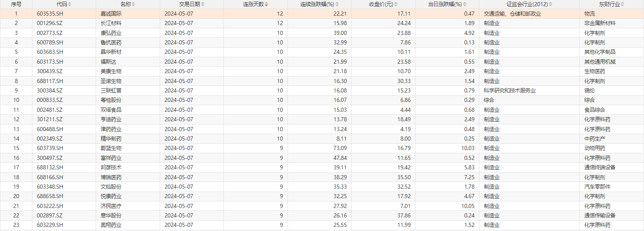The image size is (644, 231).
Task: Click the sort icon beside 代码
Action: [69, 5]
